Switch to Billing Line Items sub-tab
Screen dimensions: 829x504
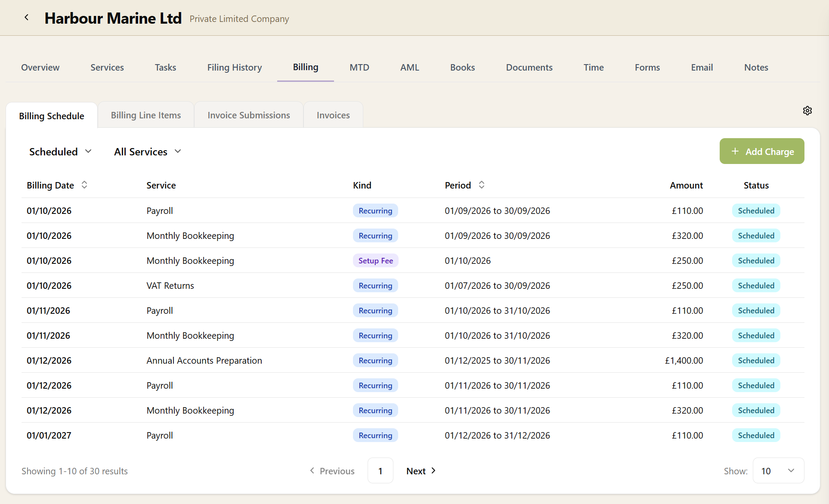pos(146,115)
